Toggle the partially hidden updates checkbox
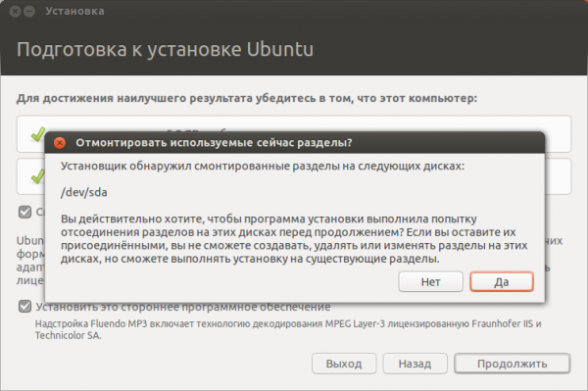 24,212
